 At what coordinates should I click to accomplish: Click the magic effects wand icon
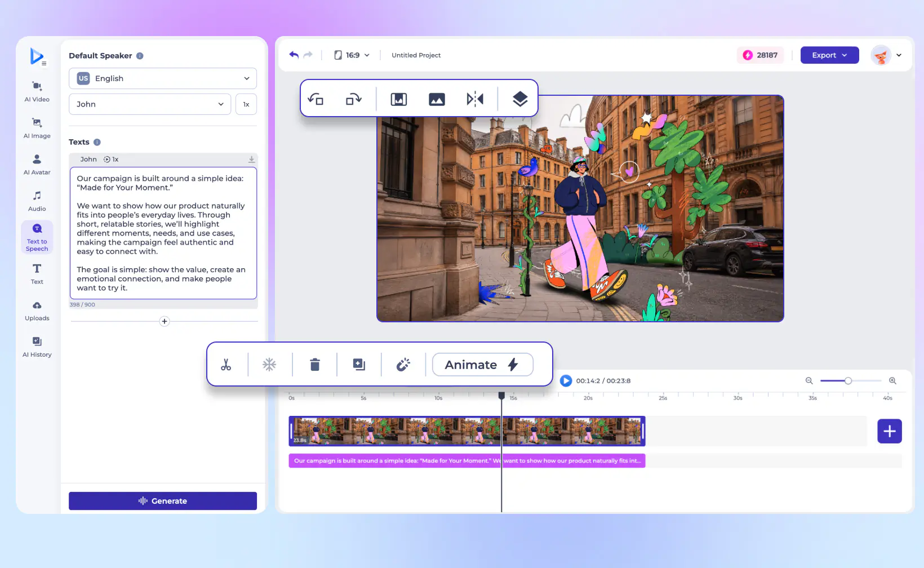click(403, 365)
